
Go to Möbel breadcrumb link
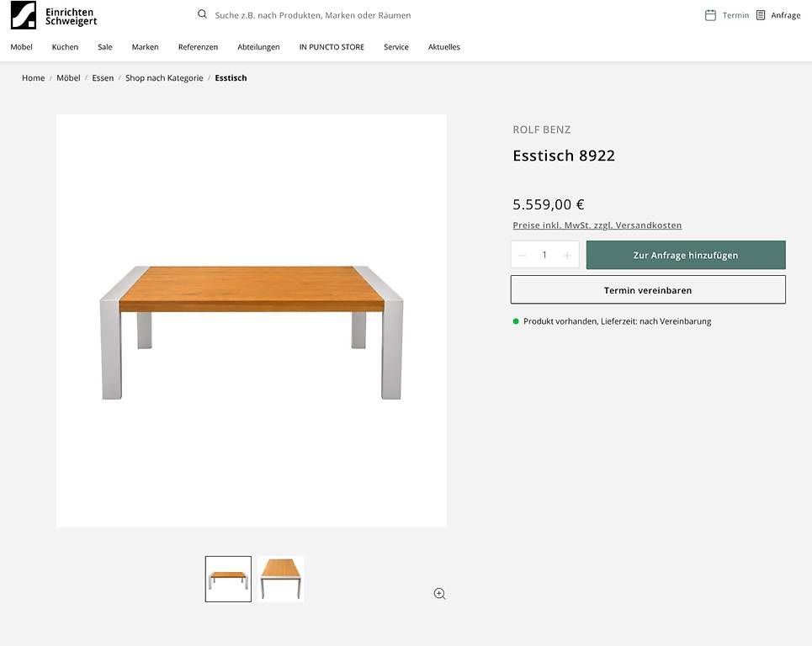pyautogui.click(x=68, y=78)
